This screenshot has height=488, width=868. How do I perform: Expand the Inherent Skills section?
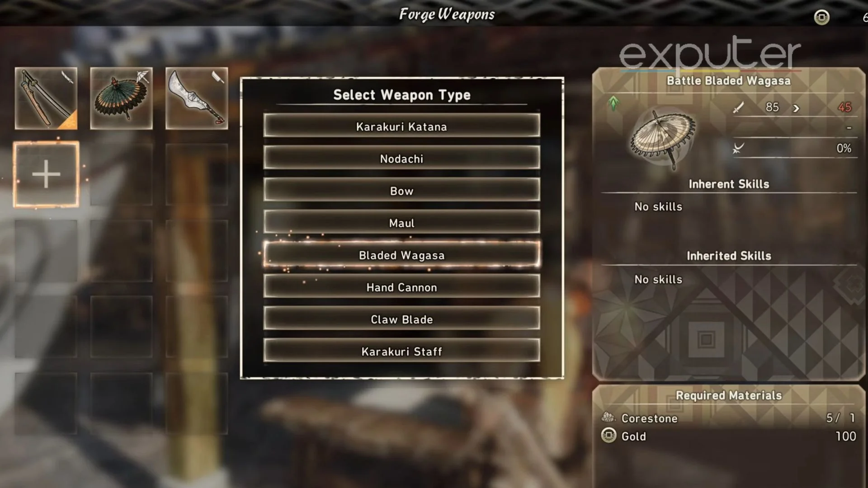click(x=728, y=184)
